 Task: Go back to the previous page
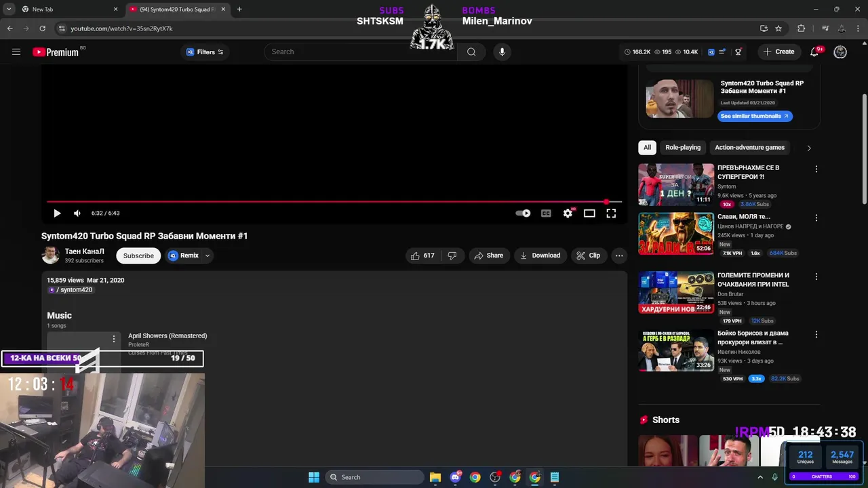[x=9, y=28]
